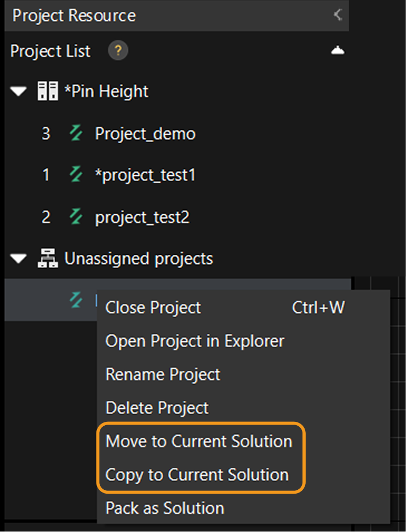Click the Project_demo project icon
This screenshot has height=532, width=406.
(75, 133)
